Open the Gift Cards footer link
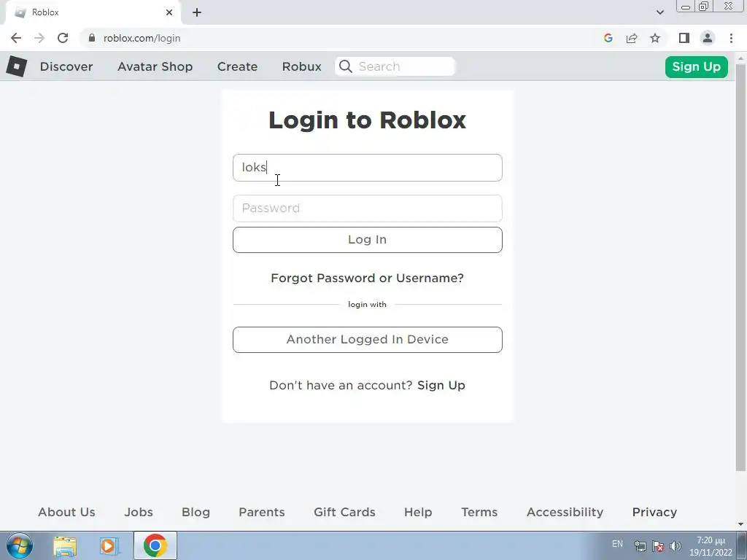This screenshot has height=560, width=747. (344, 512)
